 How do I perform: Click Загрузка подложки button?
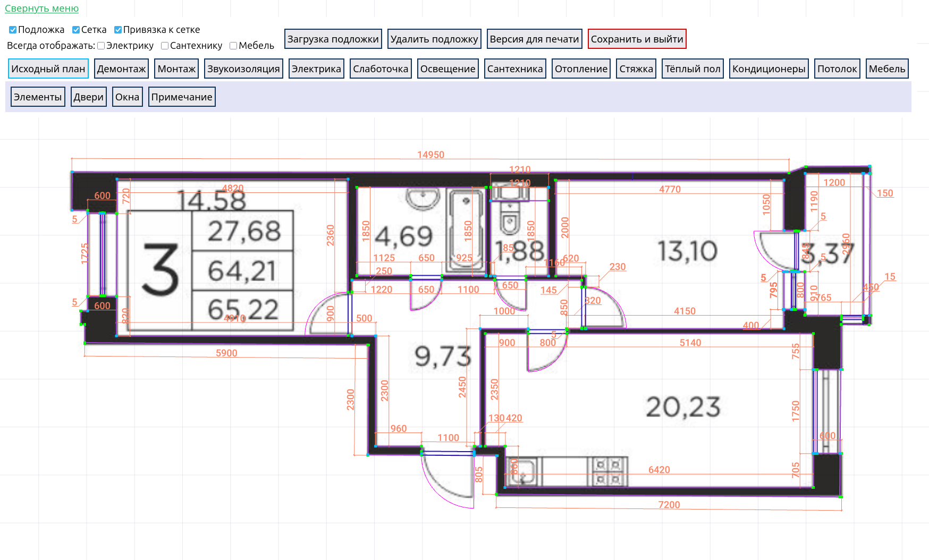point(333,39)
